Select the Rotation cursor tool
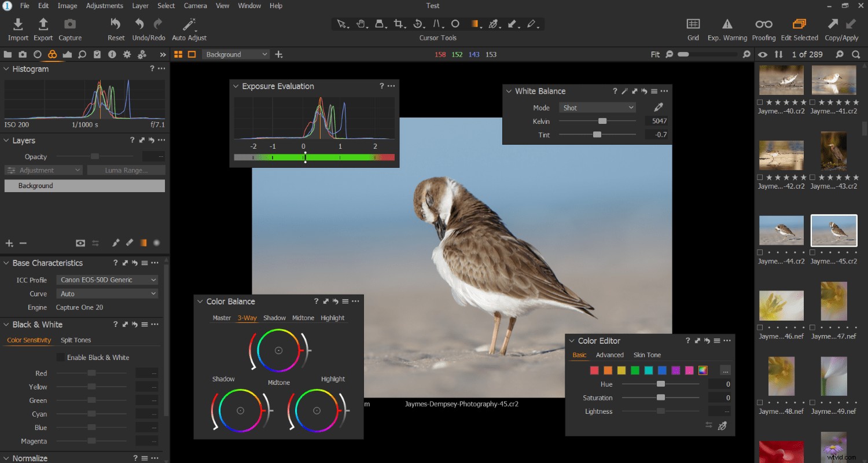The width and height of the screenshot is (868, 463). [418, 24]
